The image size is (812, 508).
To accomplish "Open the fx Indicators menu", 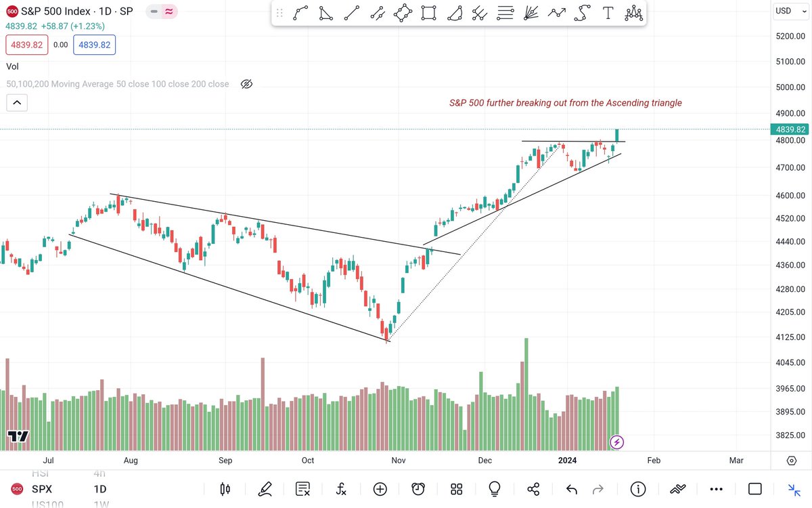I will pos(341,489).
